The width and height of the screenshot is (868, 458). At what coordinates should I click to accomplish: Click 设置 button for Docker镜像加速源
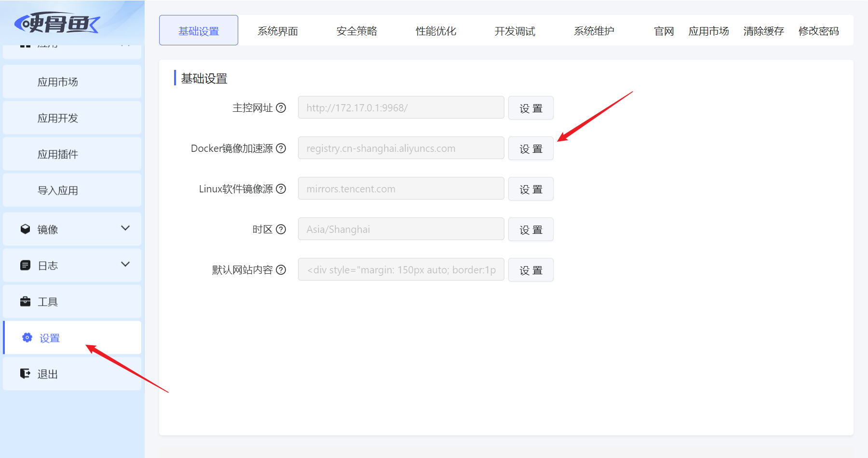click(x=531, y=148)
